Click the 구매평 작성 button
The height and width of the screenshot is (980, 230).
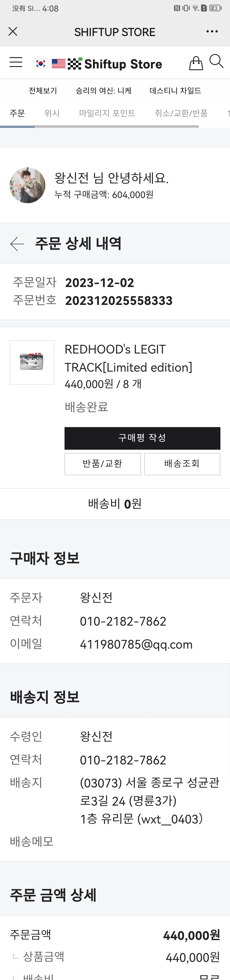(x=142, y=438)
